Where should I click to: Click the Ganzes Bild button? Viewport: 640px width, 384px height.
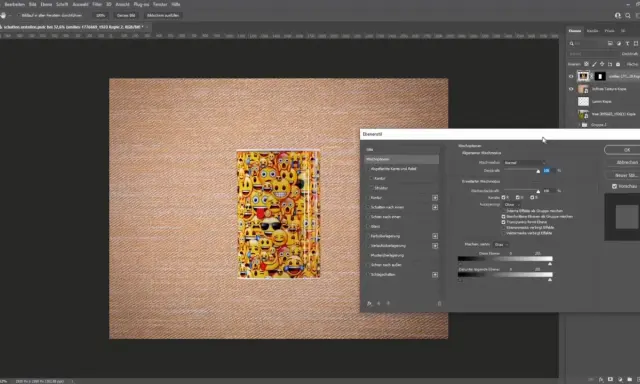(x=126, y=16)
